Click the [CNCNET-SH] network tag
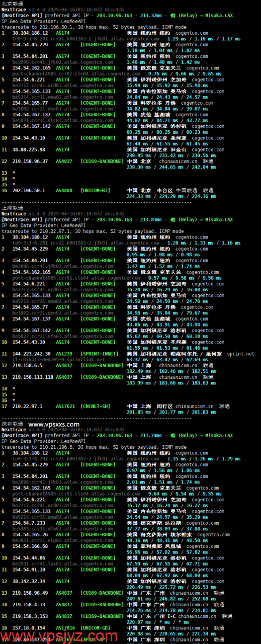Viewport: 261px width, 644px height. (x=95, y=406)
